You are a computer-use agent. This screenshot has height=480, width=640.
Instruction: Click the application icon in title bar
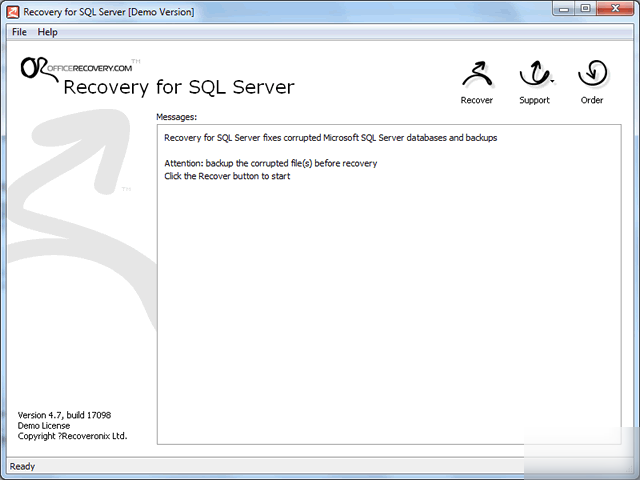13,12
